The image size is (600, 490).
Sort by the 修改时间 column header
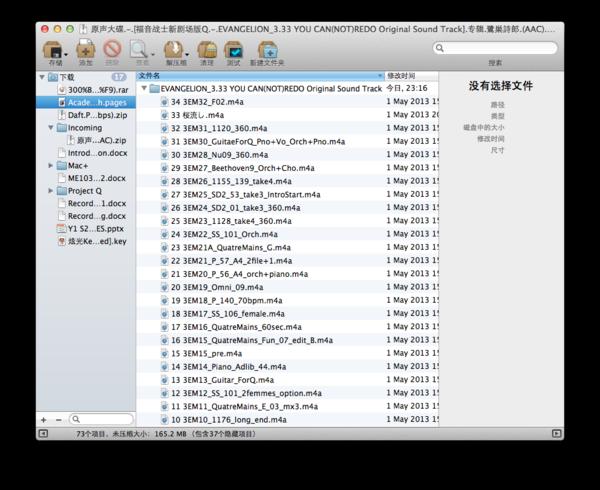click(x=412, y=76)
